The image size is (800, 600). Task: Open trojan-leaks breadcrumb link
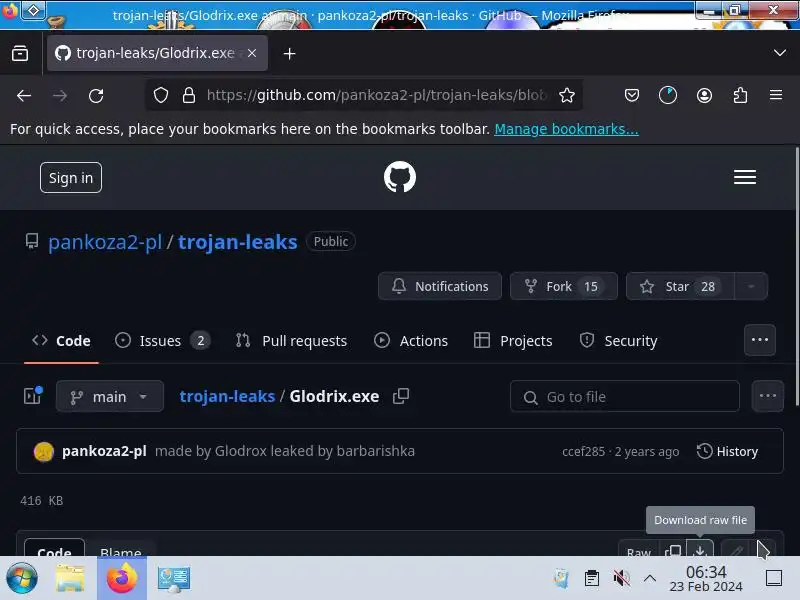(x=227, y=396)
